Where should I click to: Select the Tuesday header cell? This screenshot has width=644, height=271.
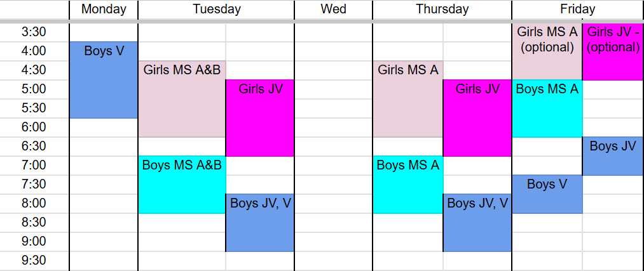216,10
